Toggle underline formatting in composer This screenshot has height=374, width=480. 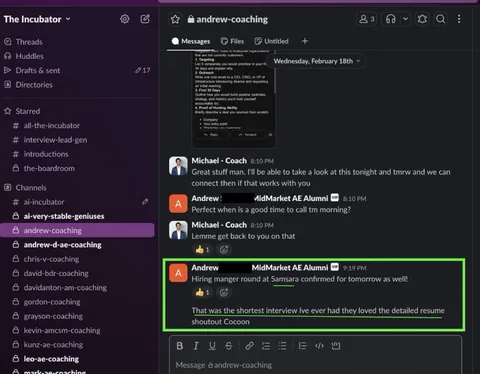[x=212, y=346]
